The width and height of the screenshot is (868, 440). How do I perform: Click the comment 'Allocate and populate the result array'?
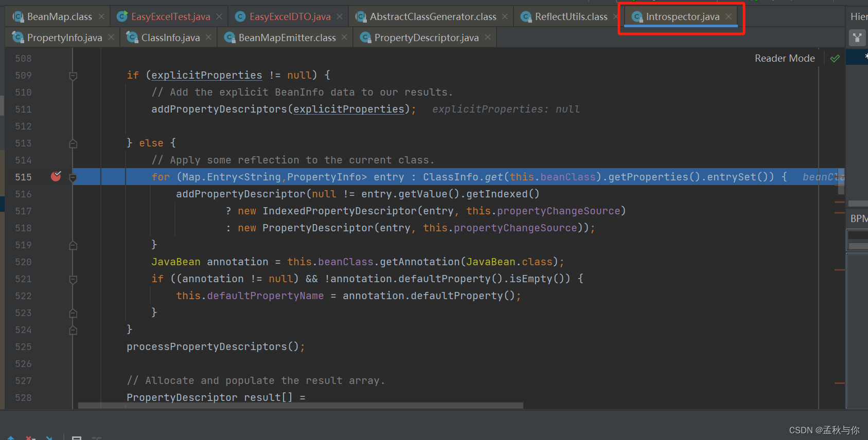[x=255, y=380]
